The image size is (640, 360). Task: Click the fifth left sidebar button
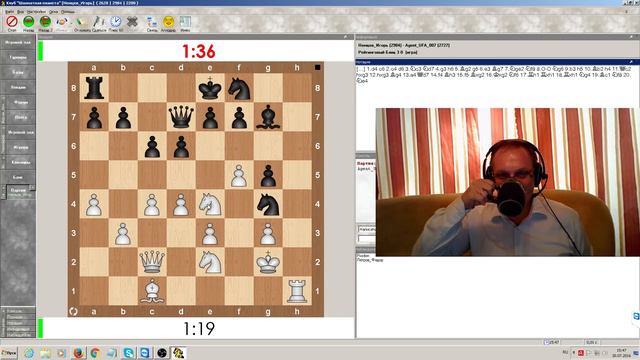pos(20,102)
